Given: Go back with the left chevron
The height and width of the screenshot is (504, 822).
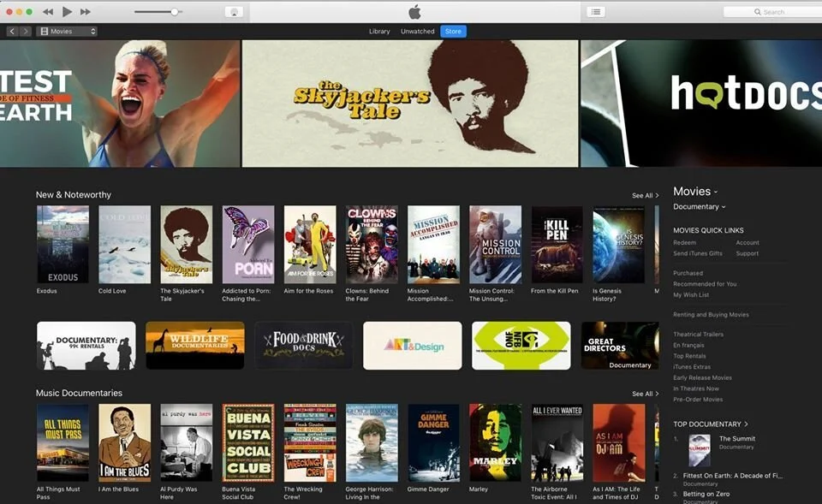Looking at the screenshot, I should click(x=12, y=32).
